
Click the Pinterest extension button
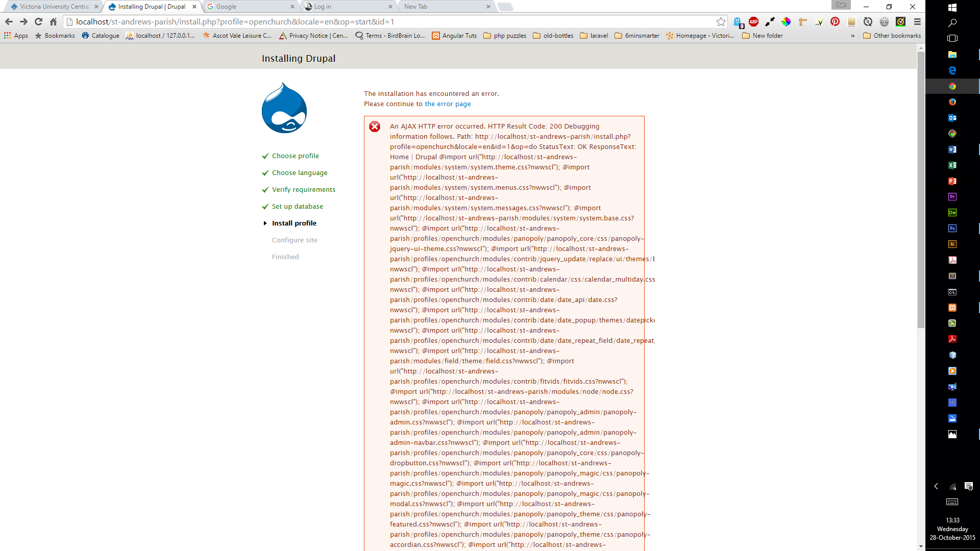point(835,21)
